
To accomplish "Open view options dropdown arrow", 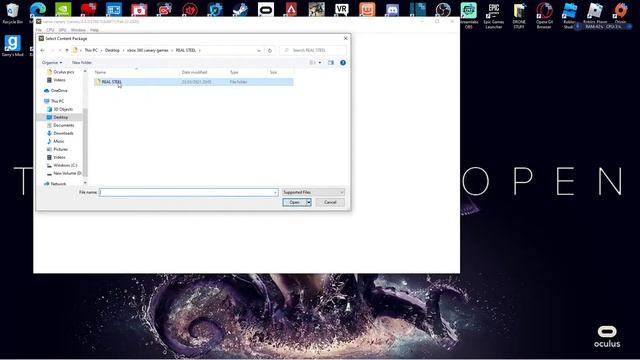I will (x=320, y=62).
